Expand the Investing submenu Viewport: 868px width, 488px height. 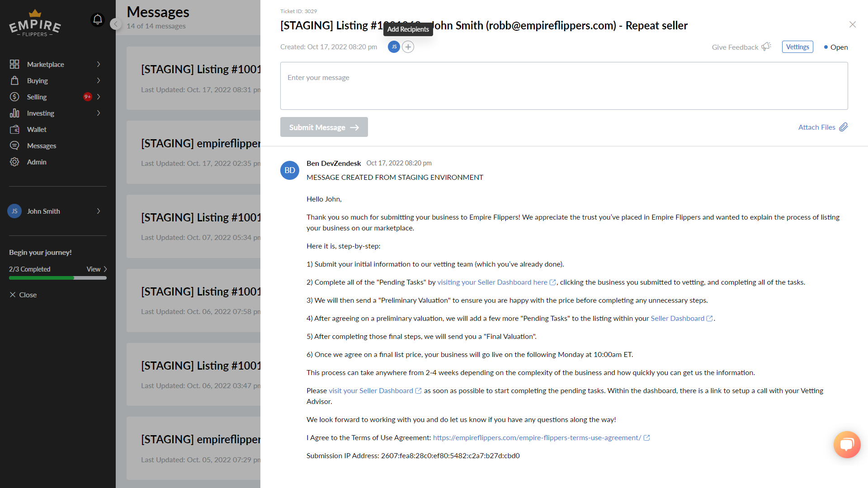point(99,113)
